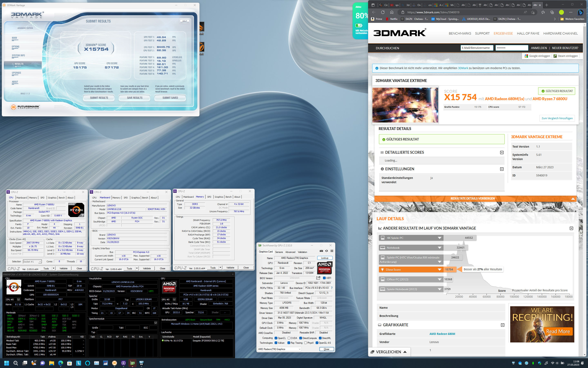Open a new Edge tab with plus
Screen dimensions: 588x368
[546, 5]
